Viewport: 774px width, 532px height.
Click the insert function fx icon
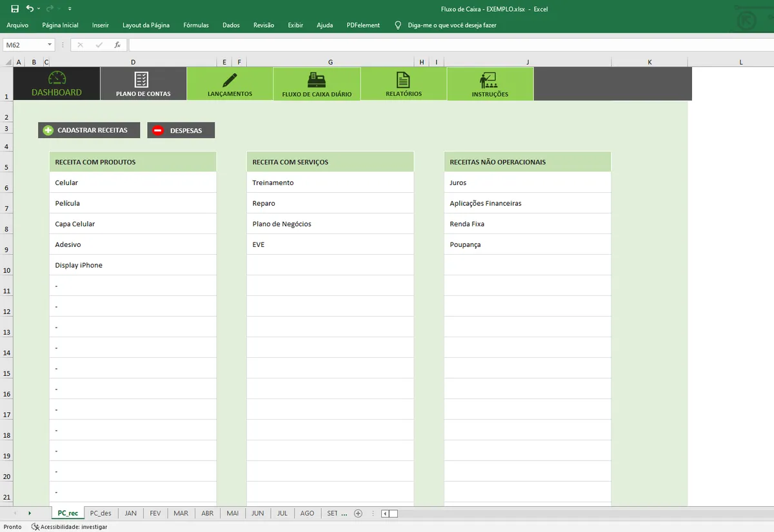[117, 45]
